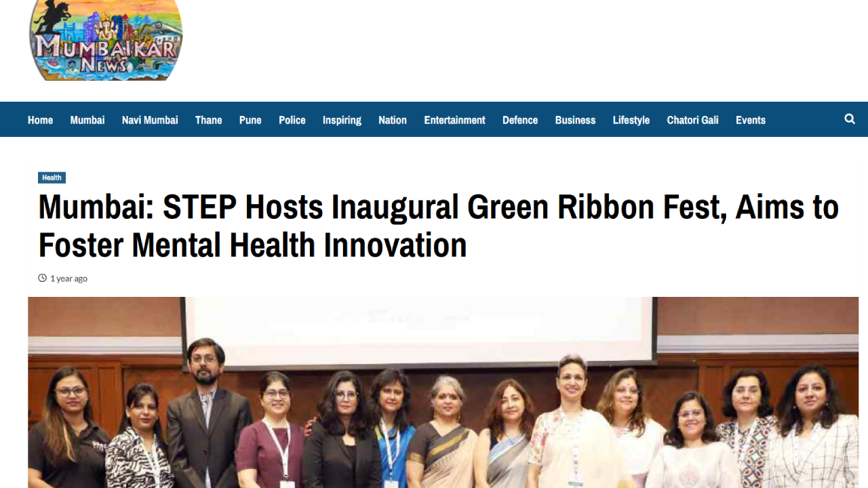Open the Mumbai section
This screenshot has width=868, height=488.
pos(87,120)
